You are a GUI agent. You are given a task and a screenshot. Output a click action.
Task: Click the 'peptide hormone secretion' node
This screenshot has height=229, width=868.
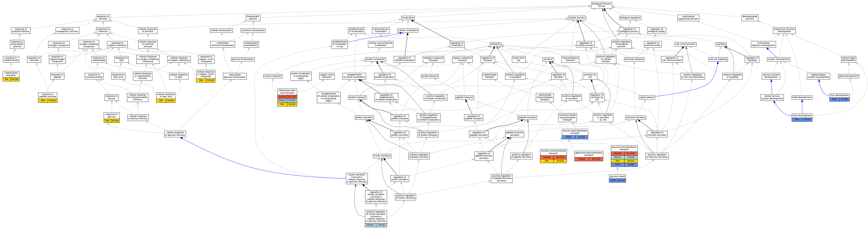(x=515, y=134)
